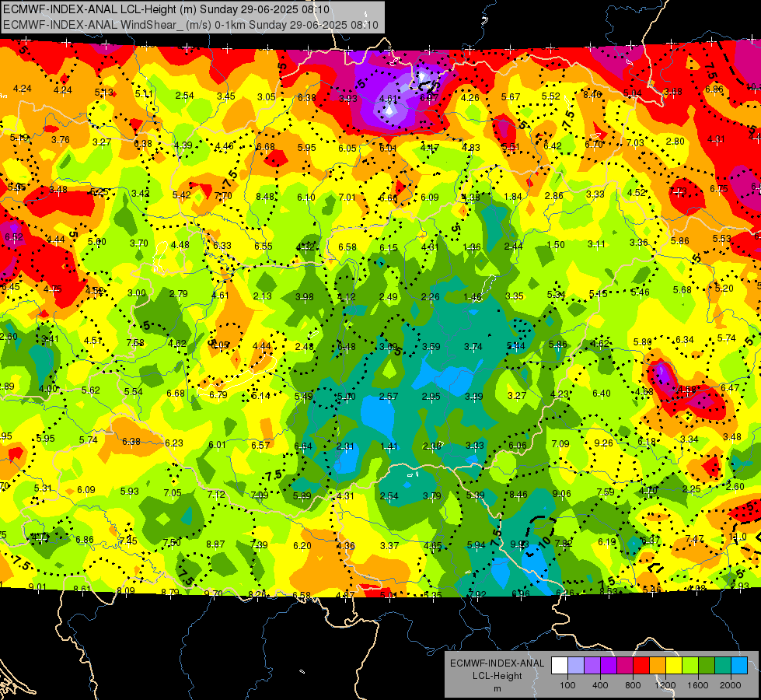This screenshot has height=700, width=761.
Task: Select the light purple legend swatch
Action: 592,666
